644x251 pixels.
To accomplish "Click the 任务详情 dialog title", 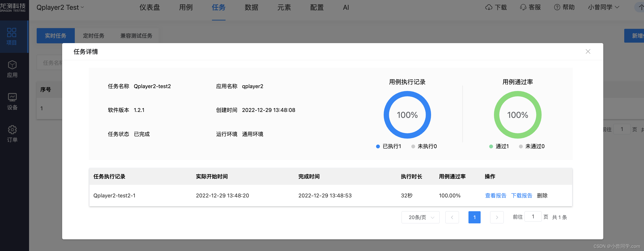I will pos(86,51).
